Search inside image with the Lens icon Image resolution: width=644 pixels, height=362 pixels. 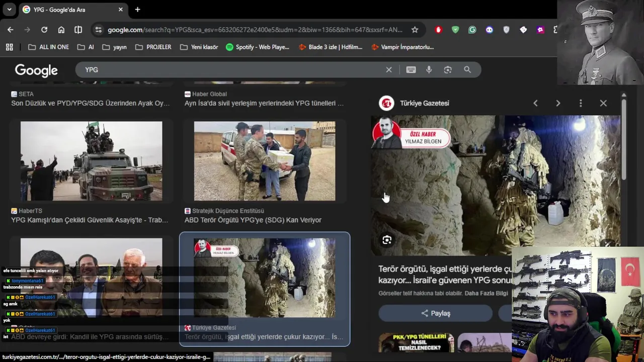click(x=387, y=240)
